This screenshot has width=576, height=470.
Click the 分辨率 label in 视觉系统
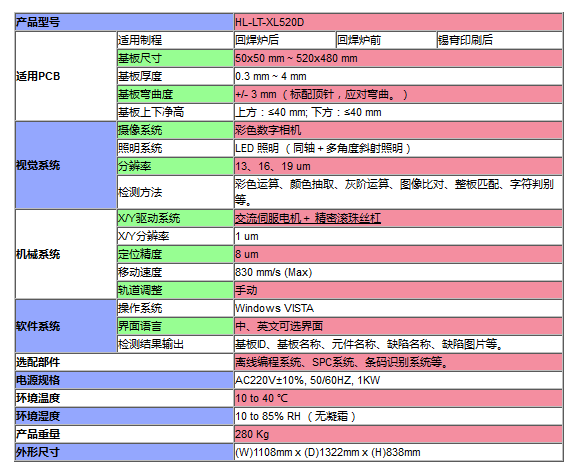[175, 166]
